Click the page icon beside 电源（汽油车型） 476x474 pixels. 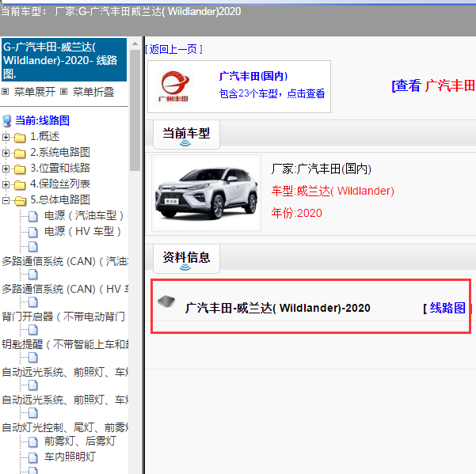pos(33,217)
